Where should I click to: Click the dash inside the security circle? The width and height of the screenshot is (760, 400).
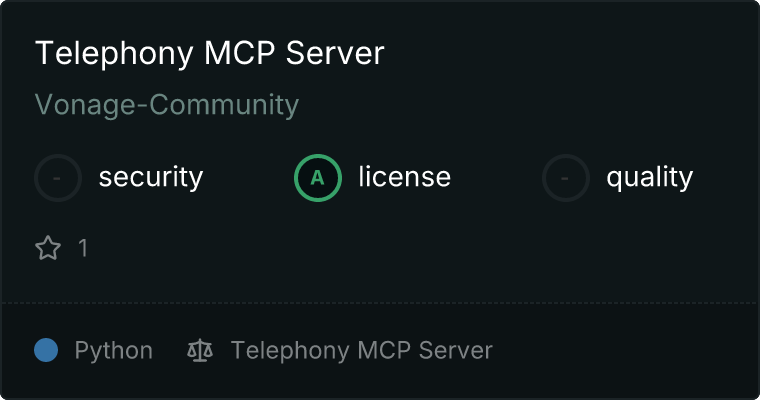pos(57,178)
